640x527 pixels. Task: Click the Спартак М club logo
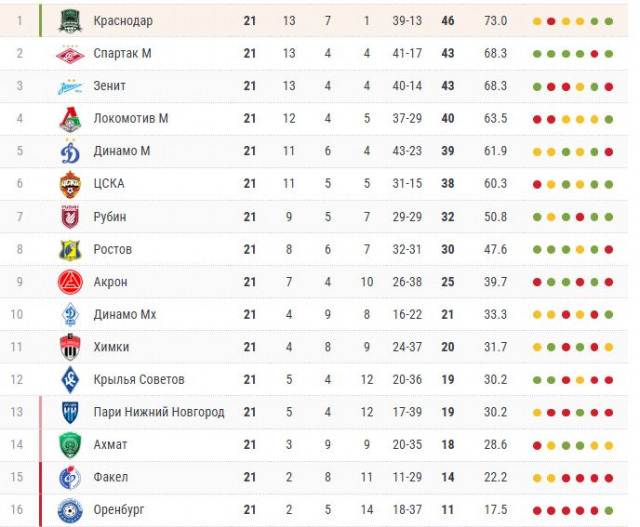coord(69,54)
